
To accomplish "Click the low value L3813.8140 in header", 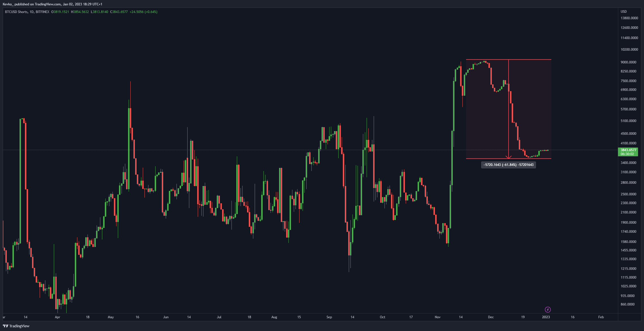I will [99, 12].
